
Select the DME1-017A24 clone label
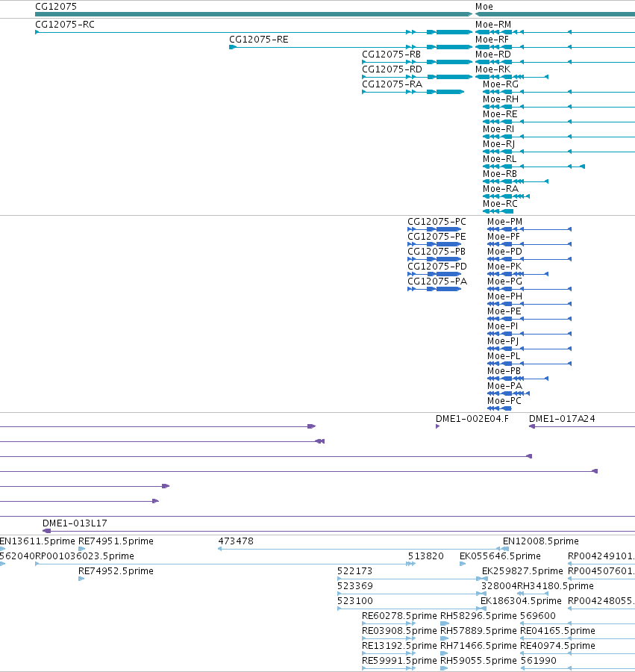click(562, 419)
